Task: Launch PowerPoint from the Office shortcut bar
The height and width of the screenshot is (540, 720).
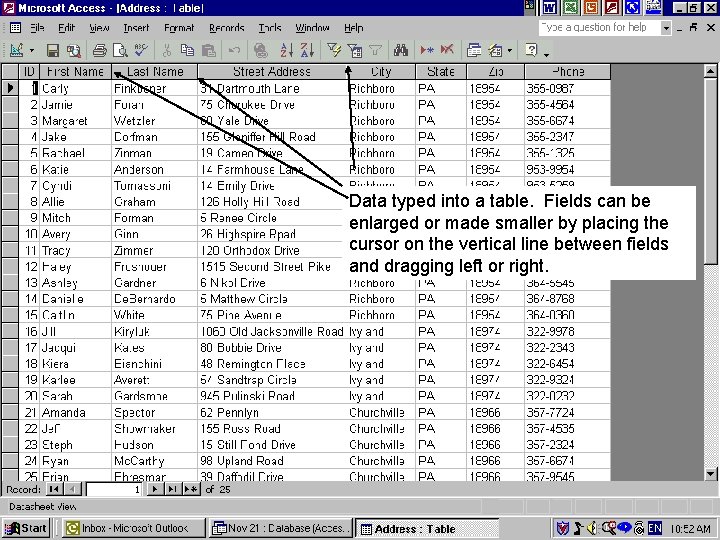Action: (591, 7)
